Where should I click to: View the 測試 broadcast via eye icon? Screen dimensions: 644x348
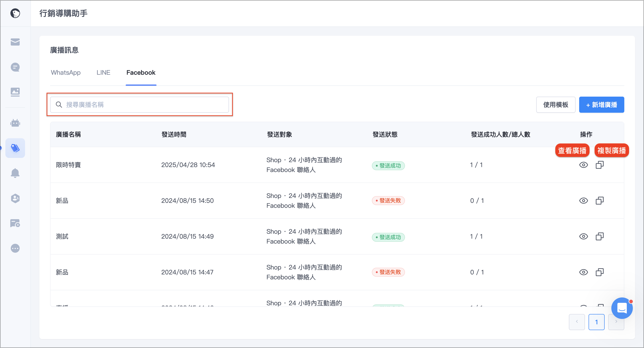[583, 236]
